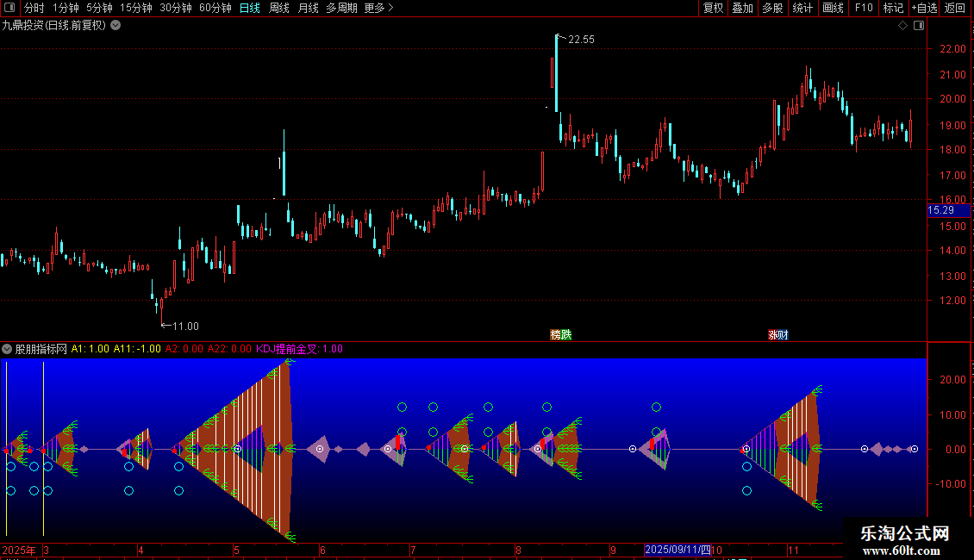Image resolution: width=974 pixels, height=560 pixels.
Task: Click the A1: 1.00 indicator value
Action: [x=90, y=349]
